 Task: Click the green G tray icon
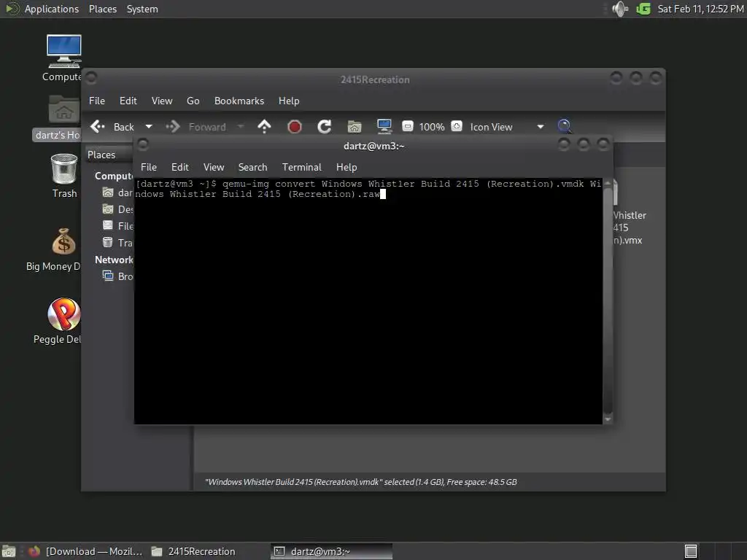click(x=643, y=9)
